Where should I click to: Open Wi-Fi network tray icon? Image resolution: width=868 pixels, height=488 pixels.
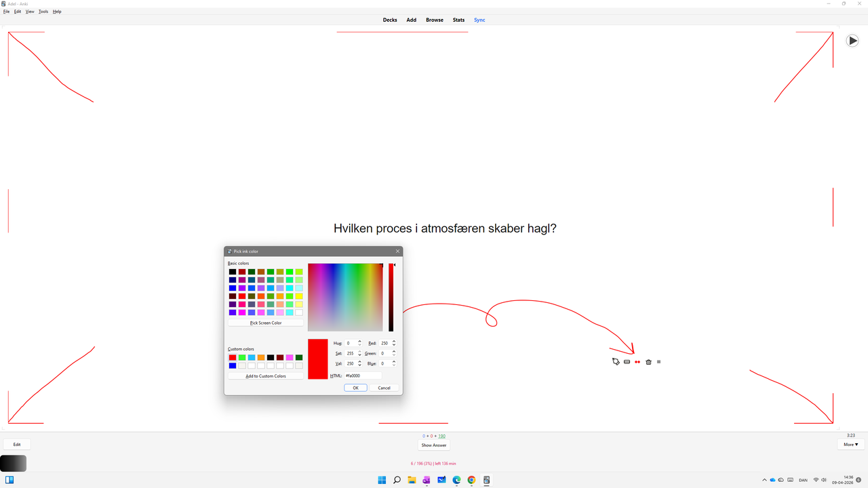tap(816, 480)
